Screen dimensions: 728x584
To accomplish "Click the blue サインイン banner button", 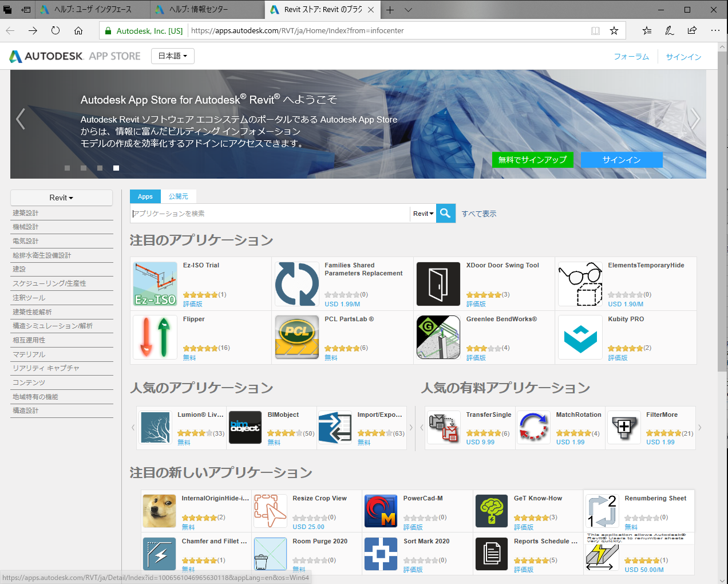I will click(x=622, y=160).
